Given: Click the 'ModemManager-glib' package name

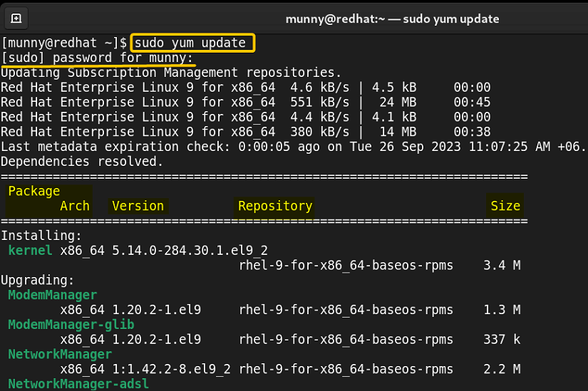Looking at the screenshot, I should (71, 325).
